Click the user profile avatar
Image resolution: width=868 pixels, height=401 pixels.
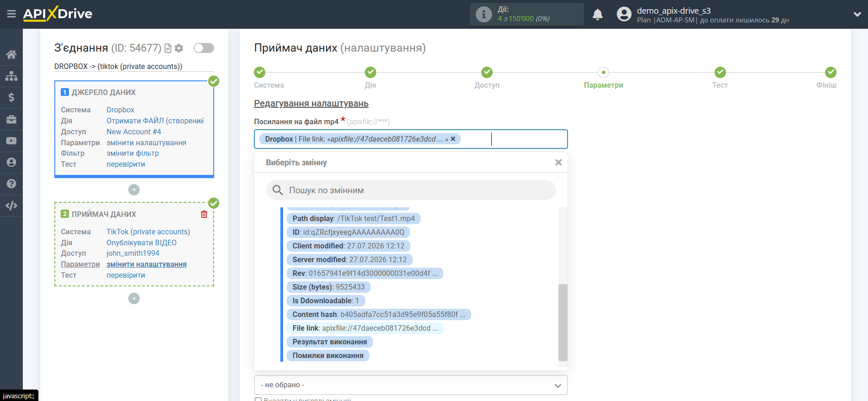click(x=624, y=14)
